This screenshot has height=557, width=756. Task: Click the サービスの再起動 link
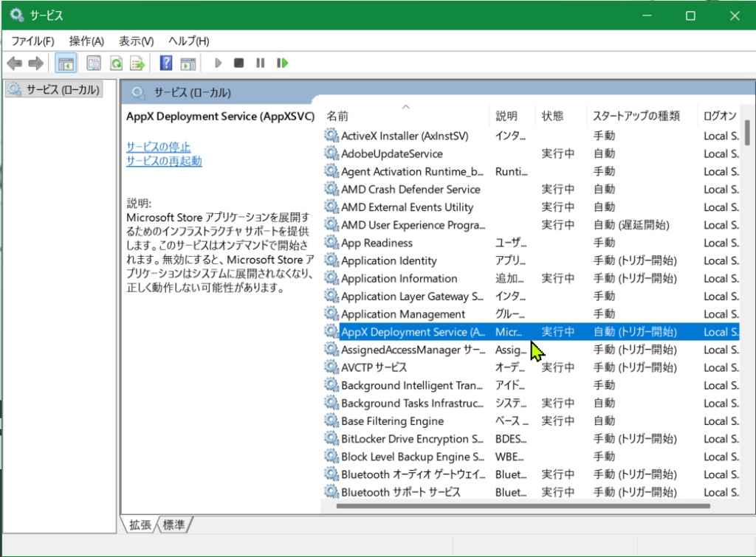click(x=164, y=161)
